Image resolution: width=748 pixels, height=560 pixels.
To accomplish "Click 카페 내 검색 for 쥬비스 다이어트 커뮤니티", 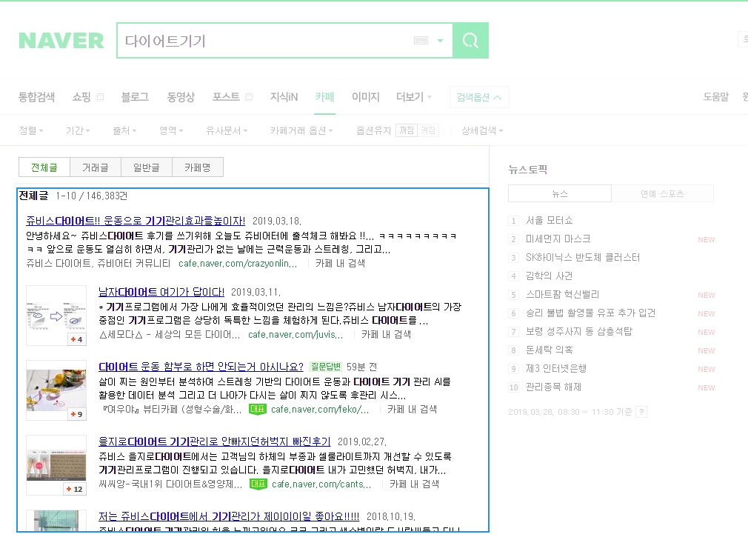I will coord(340,263).
